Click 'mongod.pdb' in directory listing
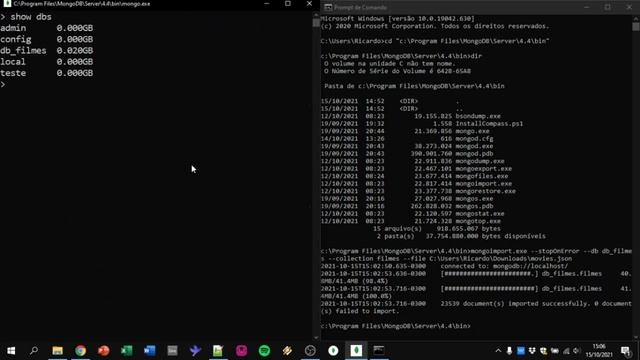The width and height of the screenshot is (640, 360). [x=474, y=153]
